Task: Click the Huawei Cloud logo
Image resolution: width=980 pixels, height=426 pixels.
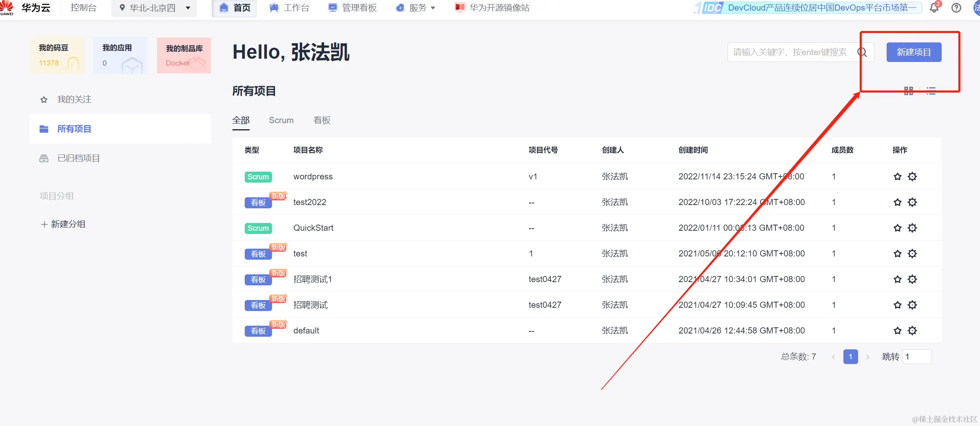Action: click(x=24, y=8)
